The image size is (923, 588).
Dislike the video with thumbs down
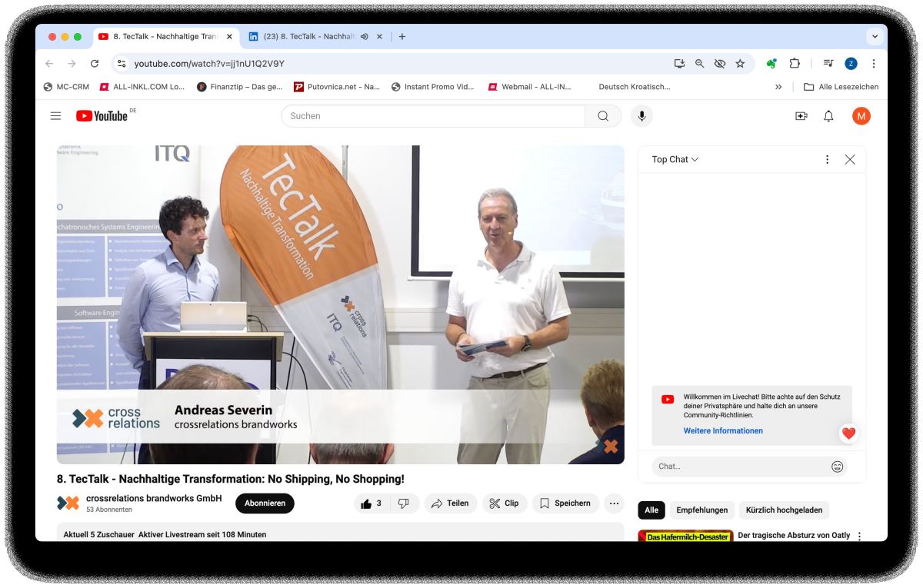point(404,503)
